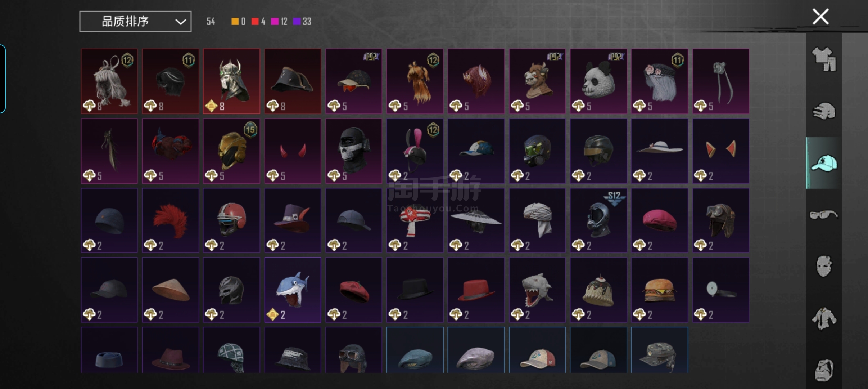
Task: Open the backpack category at sidebar bottom
Action: (824, 370)
